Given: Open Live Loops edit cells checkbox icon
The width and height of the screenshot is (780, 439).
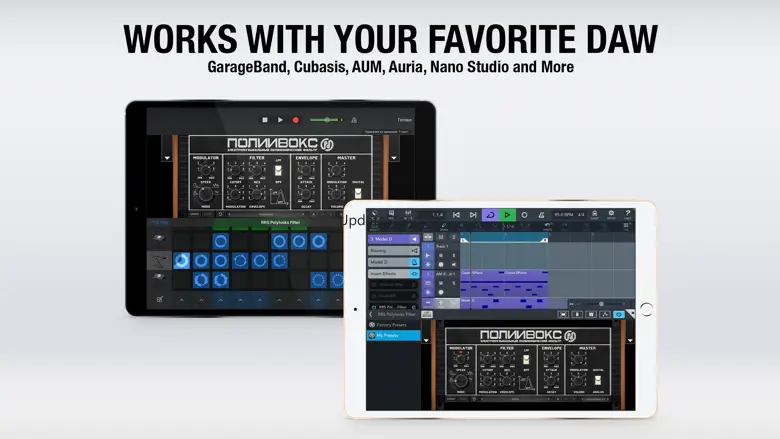Looking at the screenshot, I should pos(160,299).
